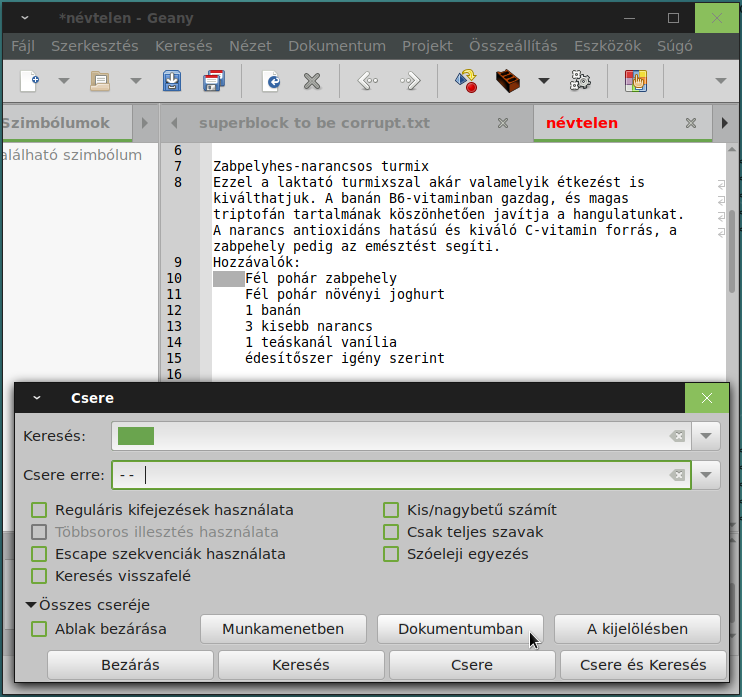The width and height of the screenshot is (742, 697).
Task: Open the Összeállítás menu
Action: pos(513,46)
